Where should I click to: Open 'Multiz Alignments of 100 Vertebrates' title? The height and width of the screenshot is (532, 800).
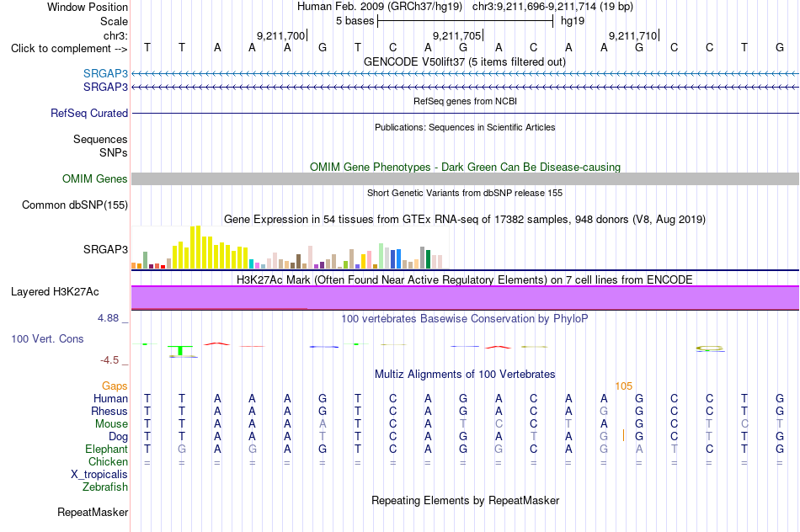click(465, 374)
